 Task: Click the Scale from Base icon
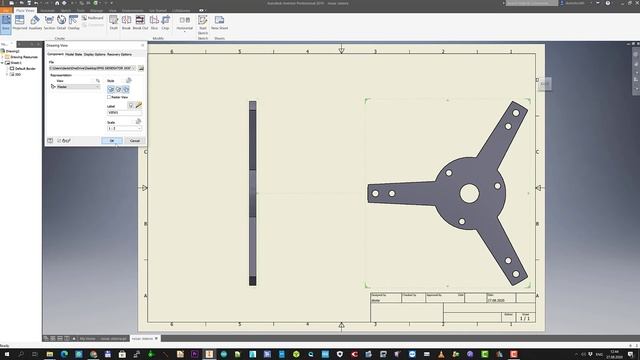[138, 122]
